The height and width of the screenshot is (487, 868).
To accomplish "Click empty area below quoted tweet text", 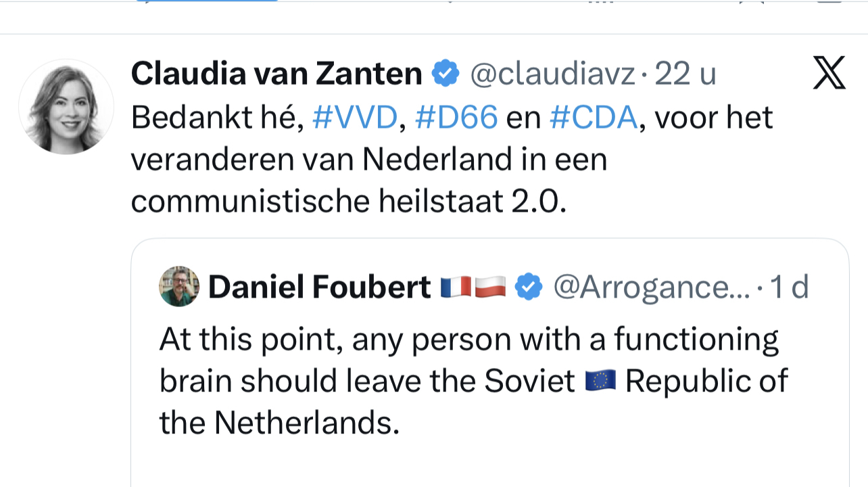I will (x=489, y=463).
